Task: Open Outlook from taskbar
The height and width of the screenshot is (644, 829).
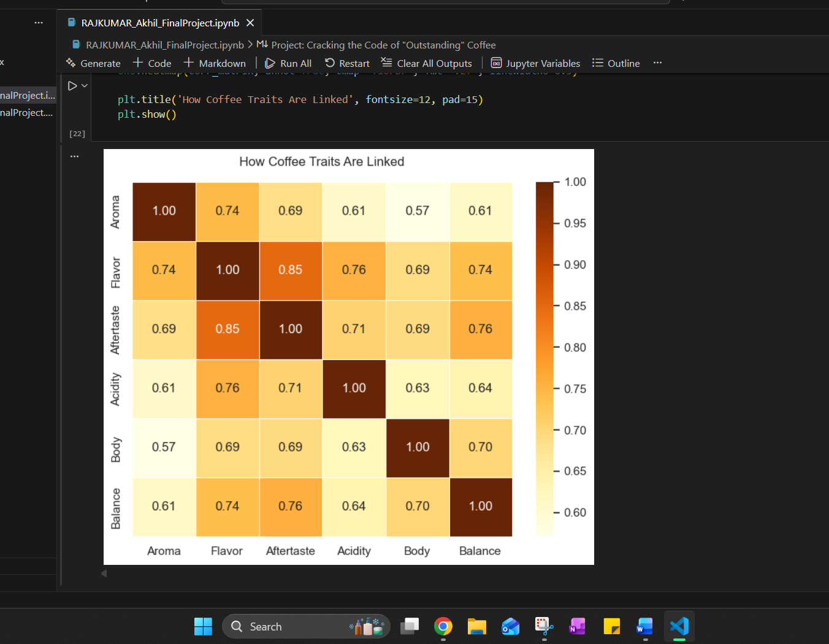Action: [511, 626]
